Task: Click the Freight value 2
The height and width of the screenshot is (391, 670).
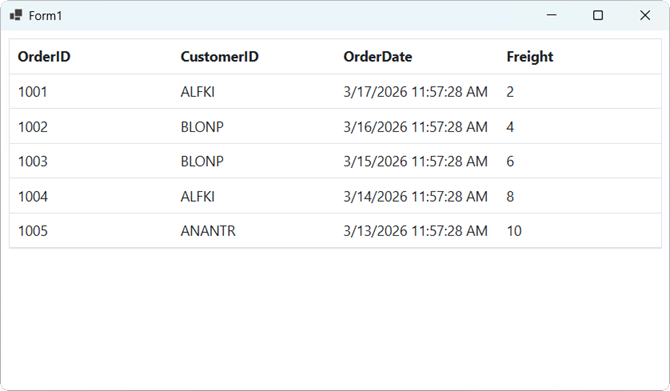Action: [510, 91]
